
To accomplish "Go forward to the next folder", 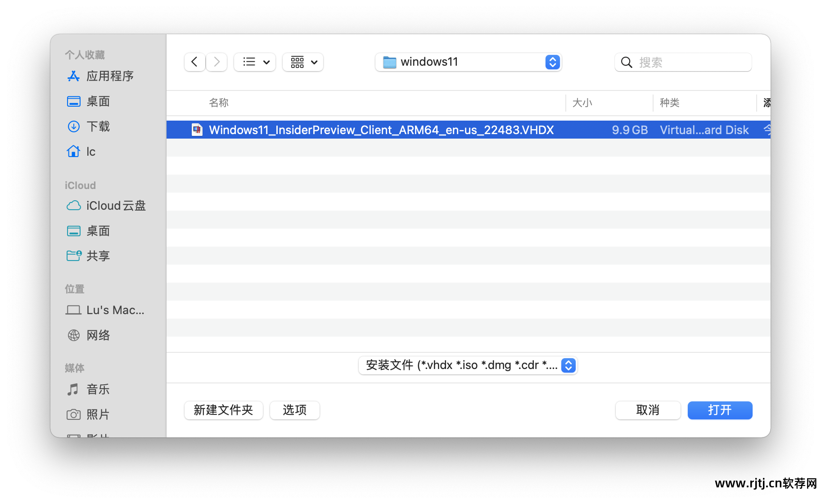I will point(217,62).
